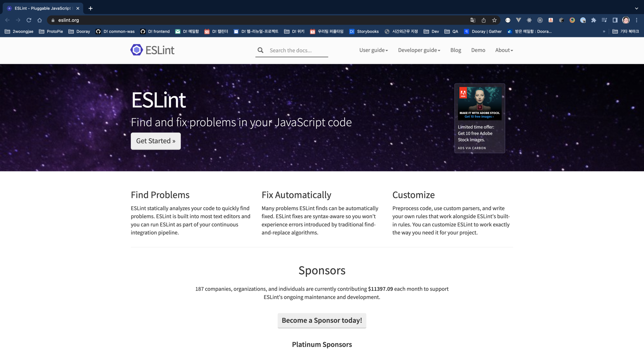Open the Chrome extensions puzzle icon
Screen dimensions: 644x362
(594, 20)
